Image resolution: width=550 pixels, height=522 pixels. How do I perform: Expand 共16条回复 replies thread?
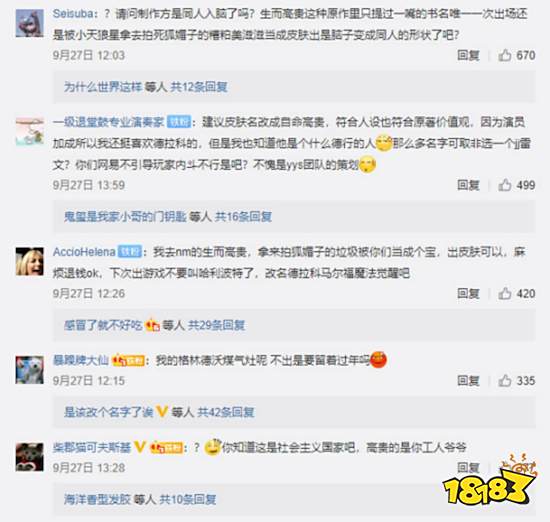243,217
